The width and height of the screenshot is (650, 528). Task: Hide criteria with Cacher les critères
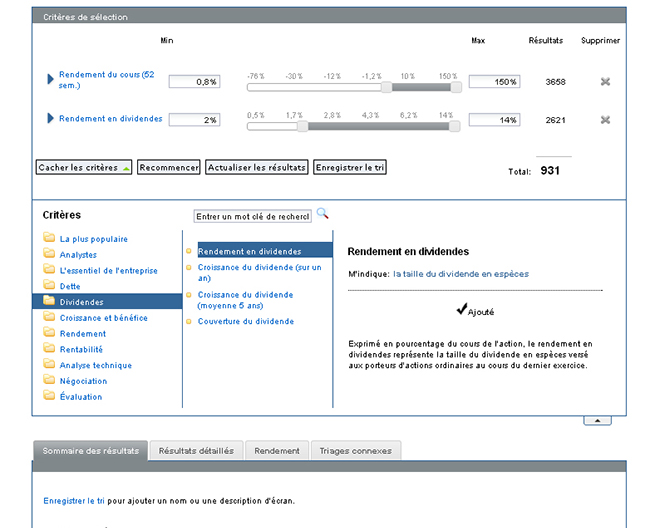pyautogui.click(x=84, y=167)
